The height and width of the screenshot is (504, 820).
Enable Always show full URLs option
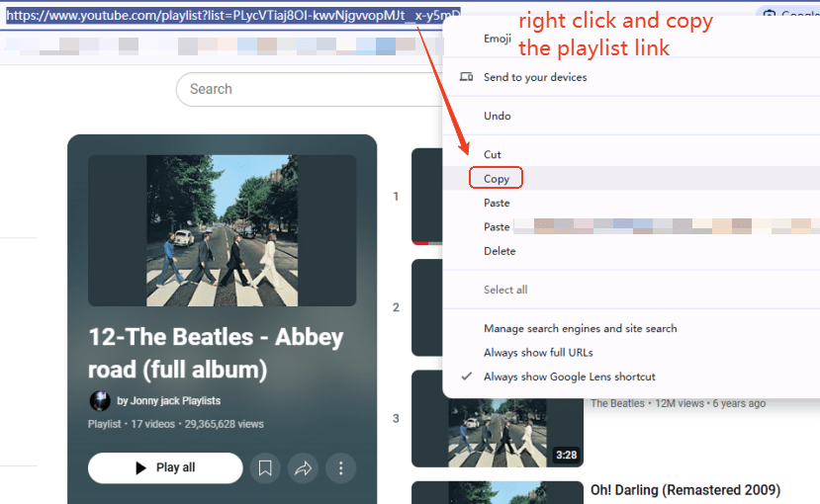(538, 353)
